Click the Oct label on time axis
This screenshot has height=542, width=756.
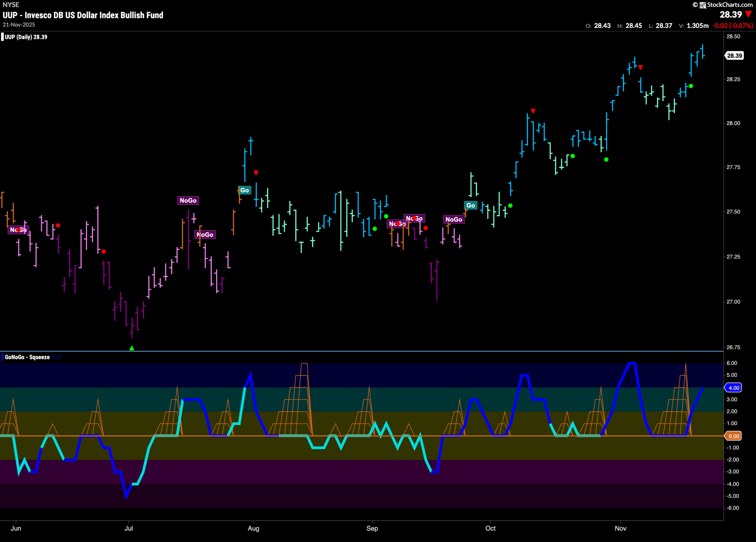[x=490, y=528]
